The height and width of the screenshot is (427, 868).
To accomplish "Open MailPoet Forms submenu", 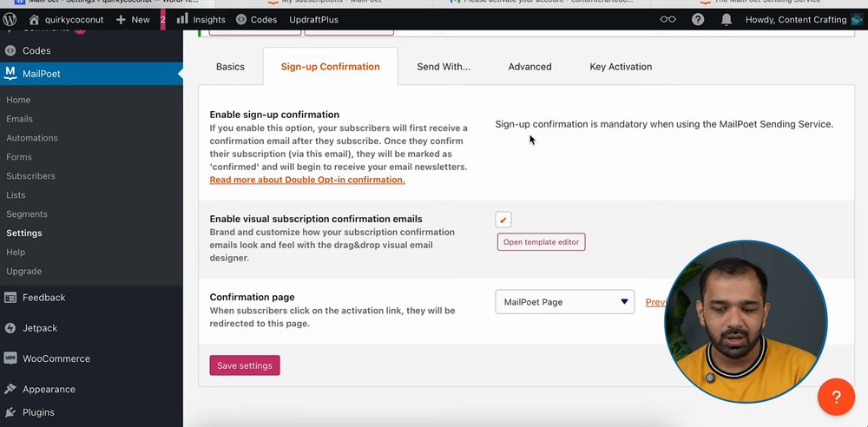I will tap(19, 157).
